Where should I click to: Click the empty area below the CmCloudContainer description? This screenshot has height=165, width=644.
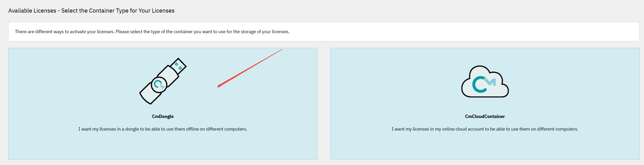pyautogui.click(x=485, y=146)
